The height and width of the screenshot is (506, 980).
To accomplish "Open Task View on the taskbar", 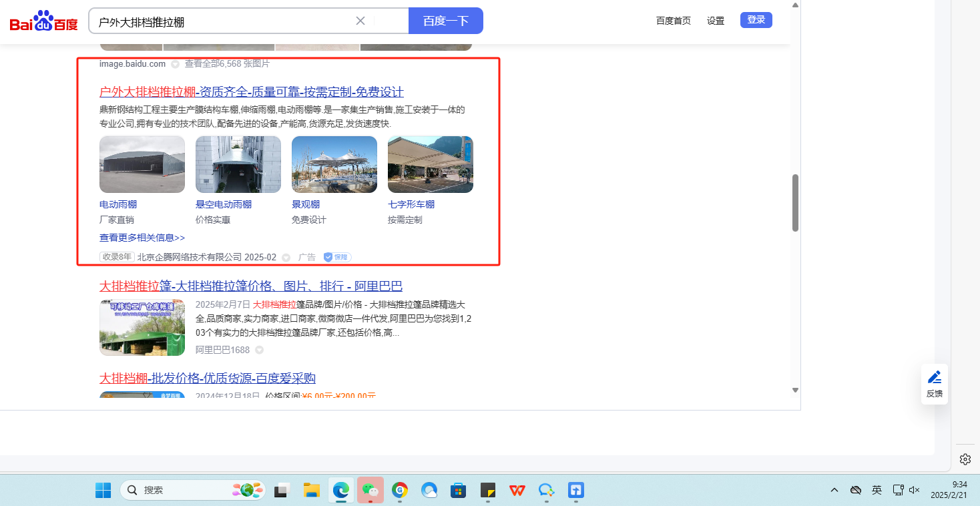I will [x=282, y=490].
